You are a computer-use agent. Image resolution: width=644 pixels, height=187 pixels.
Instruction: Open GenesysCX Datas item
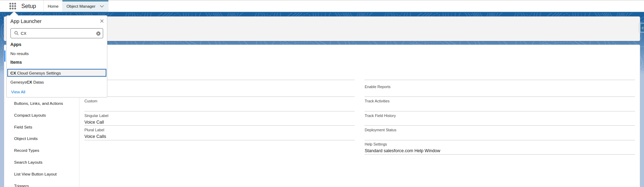point(27,82)
